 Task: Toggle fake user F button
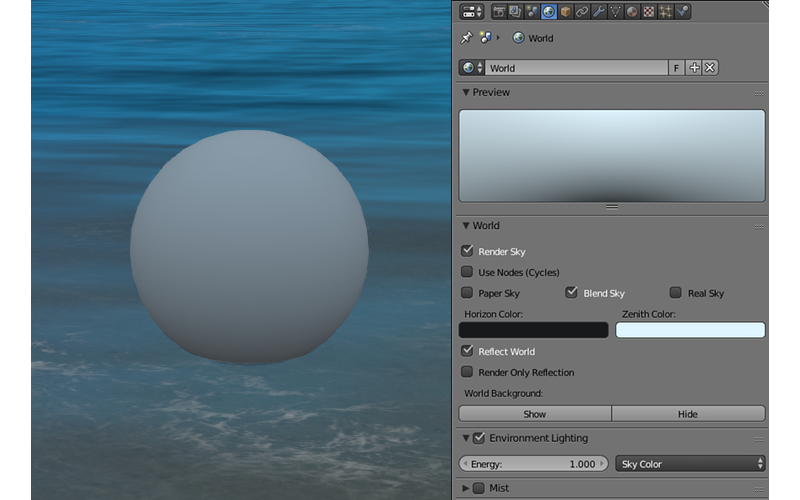click(677, 68)
